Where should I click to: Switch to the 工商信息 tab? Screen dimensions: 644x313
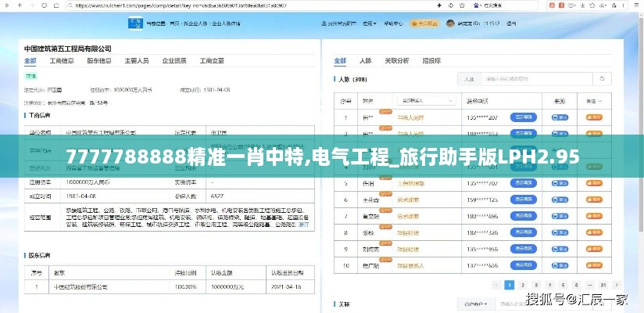[x=62, y=61]
